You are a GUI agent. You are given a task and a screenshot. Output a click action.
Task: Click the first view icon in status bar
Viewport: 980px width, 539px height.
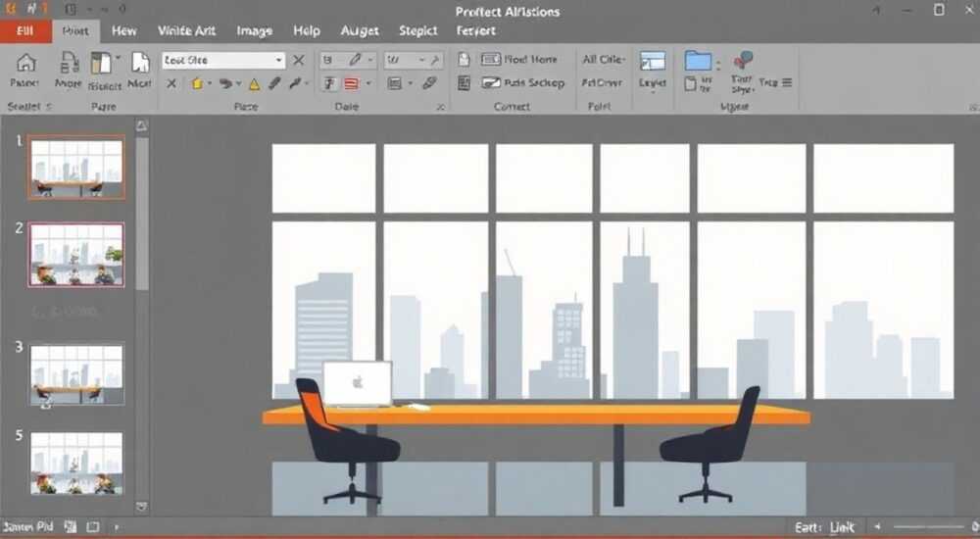pos(71,527)
